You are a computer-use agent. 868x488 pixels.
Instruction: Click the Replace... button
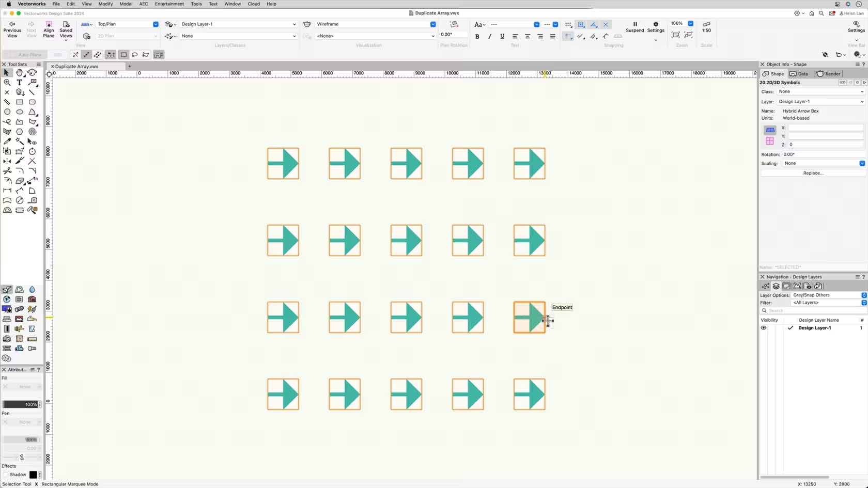pos(813,173)
